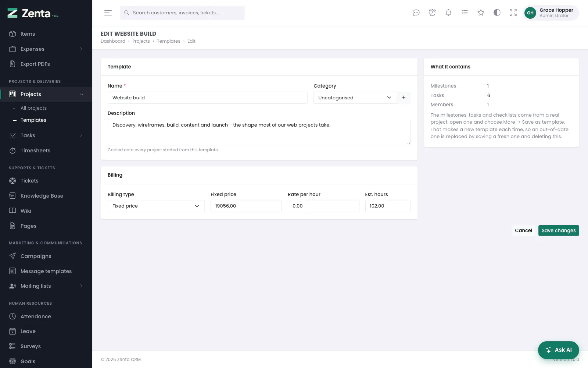588x368 pixels.
Task: Open Export PDFs in sidebar
Action: pyautogui.click(x=46, y=64)
